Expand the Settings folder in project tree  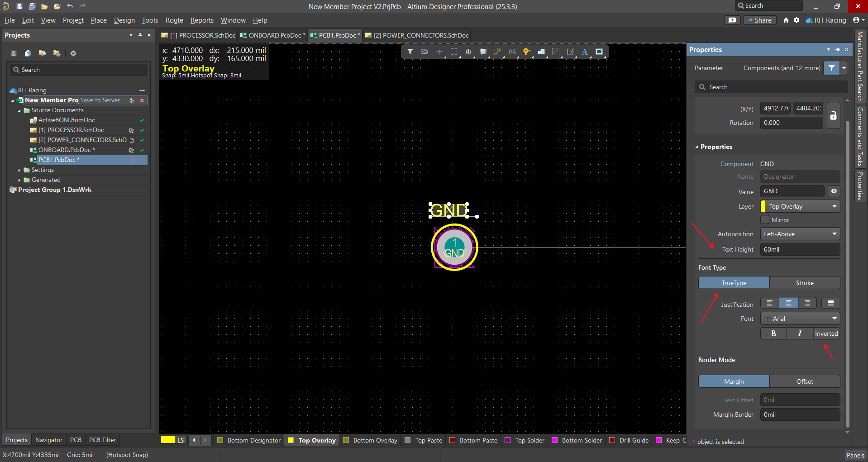pos(19,170)
